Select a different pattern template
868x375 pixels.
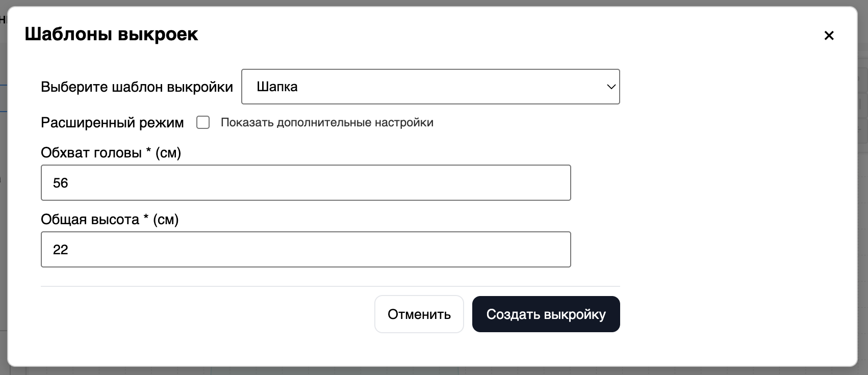tap(430, 87)
